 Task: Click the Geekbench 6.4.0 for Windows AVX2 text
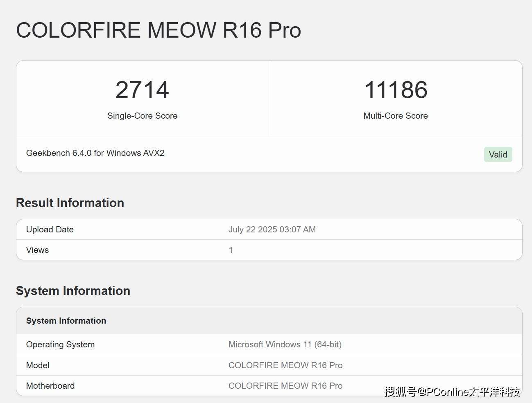click(x=95, y=153)
